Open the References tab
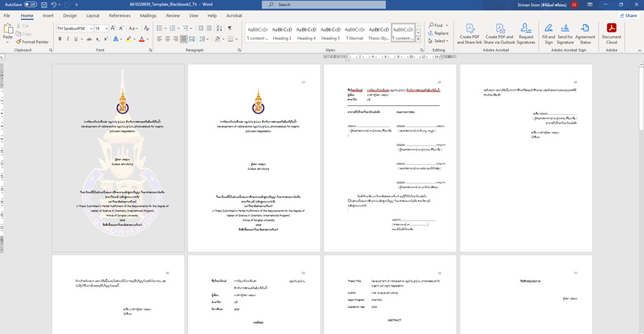The image size is (644, 334). coord(119,15)
